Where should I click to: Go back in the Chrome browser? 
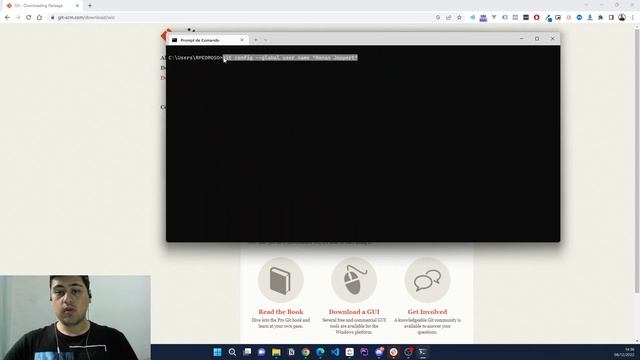pos(7,18)
